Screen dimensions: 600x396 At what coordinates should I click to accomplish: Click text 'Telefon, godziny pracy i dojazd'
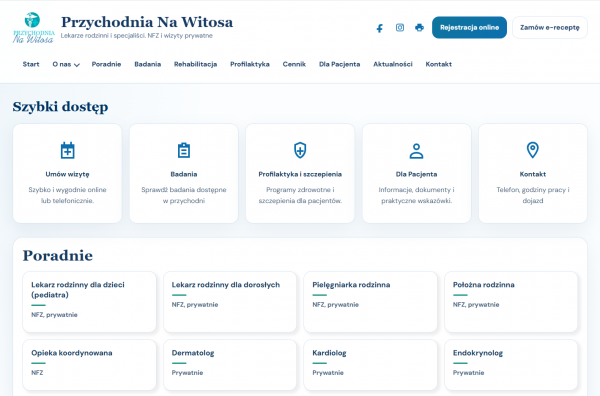pos(533,195)
